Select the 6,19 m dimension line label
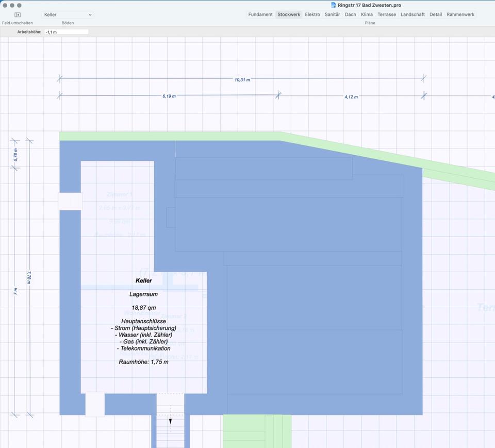The width and height of the screenshot is (495, 448). tap(169, 96)
